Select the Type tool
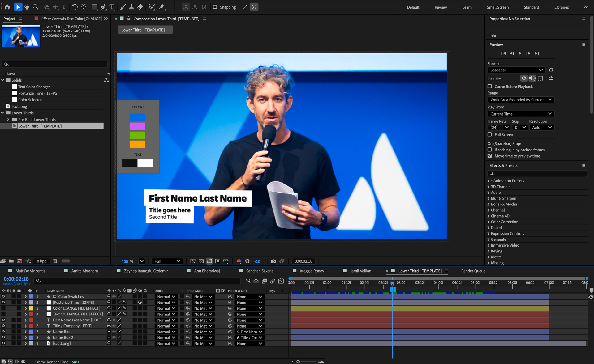 [112, 7]
